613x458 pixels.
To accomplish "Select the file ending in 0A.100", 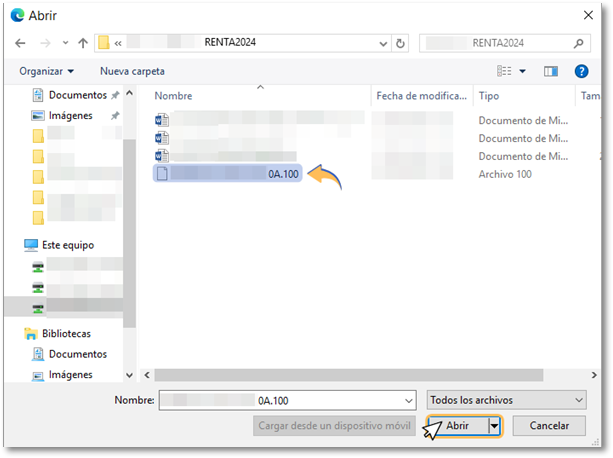I will coord(228,174).
